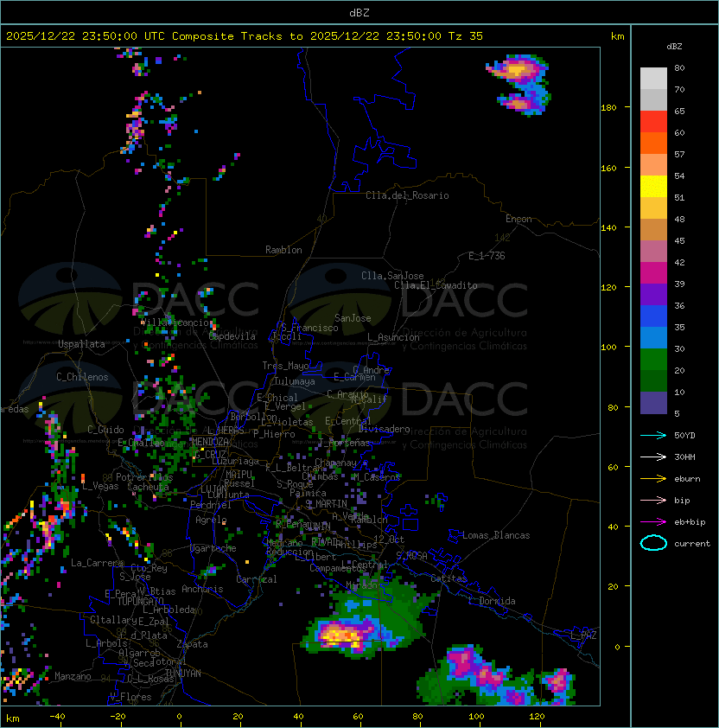Click the 'SanJose' label near L_Asuncion
The height and width of the screenshot is (728, 719).
[x=353, y=318]
